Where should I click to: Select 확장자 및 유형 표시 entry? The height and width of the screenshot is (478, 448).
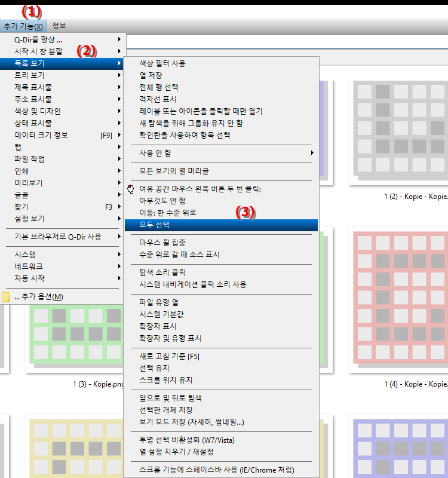pos(221,338)
